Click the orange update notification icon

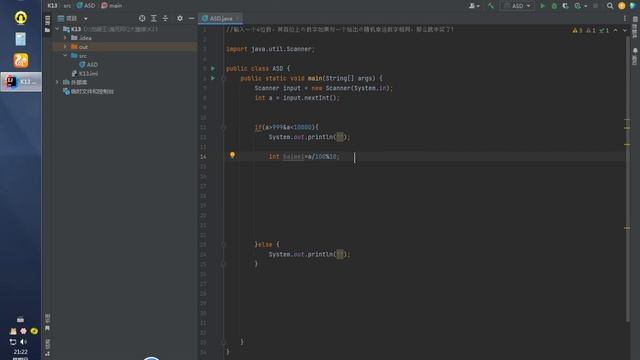[621, 6]
